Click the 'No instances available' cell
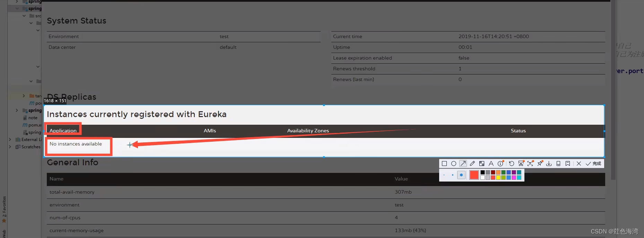The width and height of the screenshot is (644, 238). [76, 144]
